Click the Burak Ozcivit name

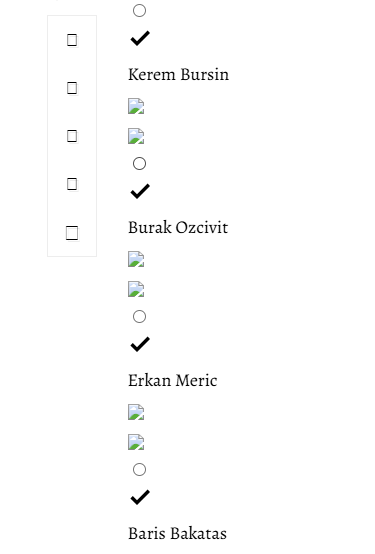[x=178, y=228]
